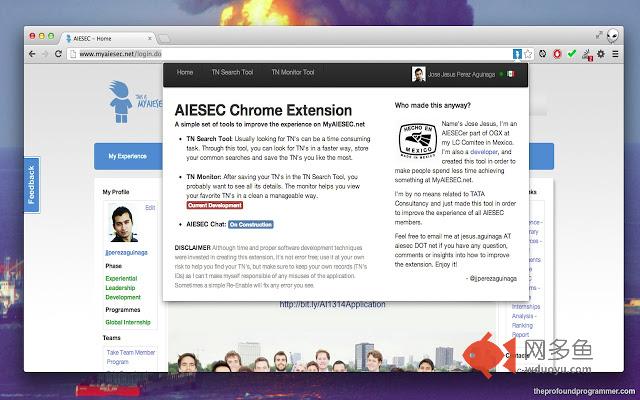Open the red circular extension icon

pyautogui.click(x=557, y=54)
